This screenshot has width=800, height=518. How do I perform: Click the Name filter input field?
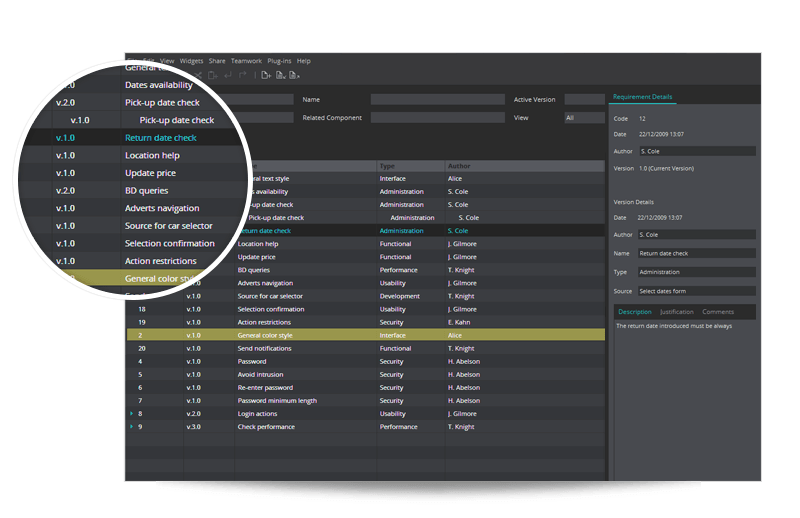click(x=438, y=100)
